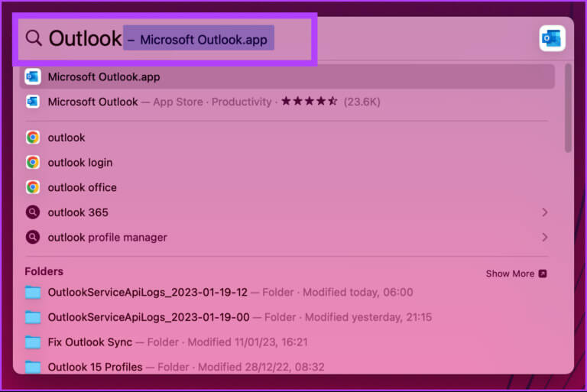This screenshot has width=587, height=392.
Task: Select 'Microsoft Outlook.app' top hit row
Action: 287,76
